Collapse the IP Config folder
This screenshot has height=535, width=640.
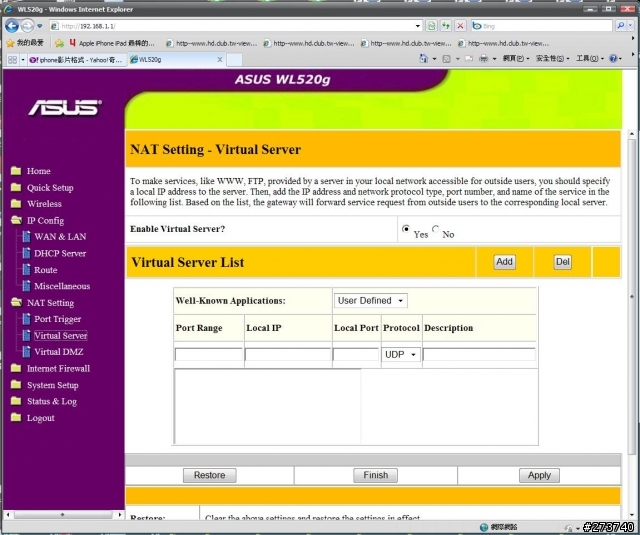tap(16, 220)
